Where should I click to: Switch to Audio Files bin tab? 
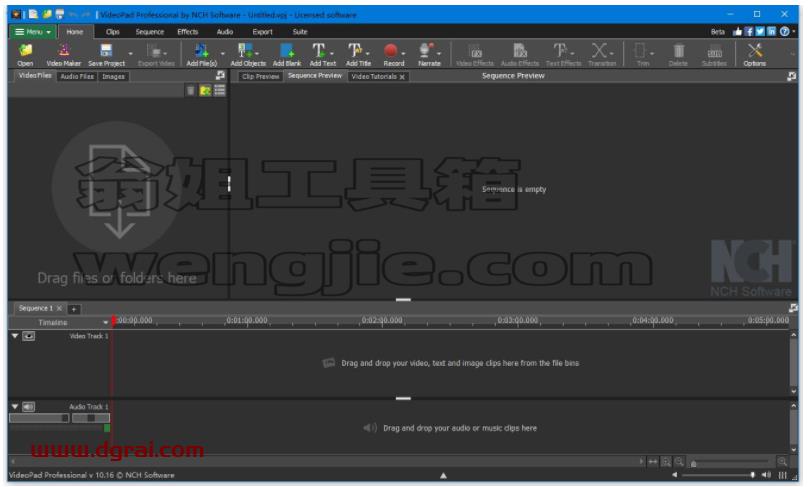coord(77,76)
